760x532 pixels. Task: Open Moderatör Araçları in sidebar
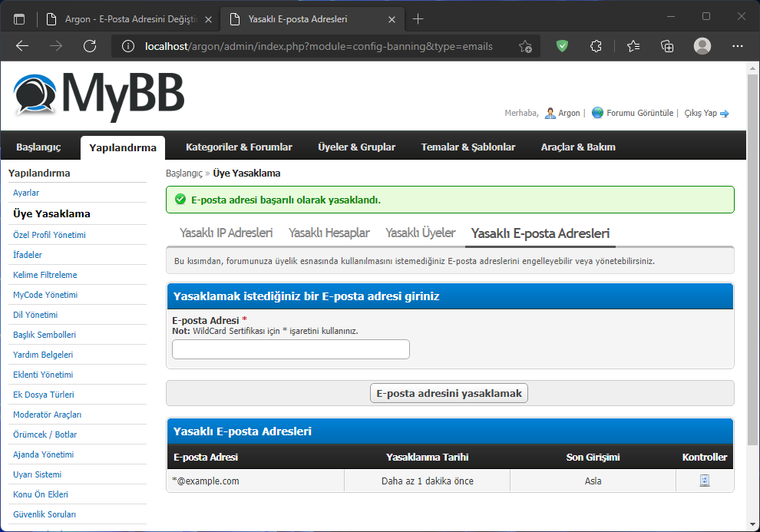pos(47,415)
